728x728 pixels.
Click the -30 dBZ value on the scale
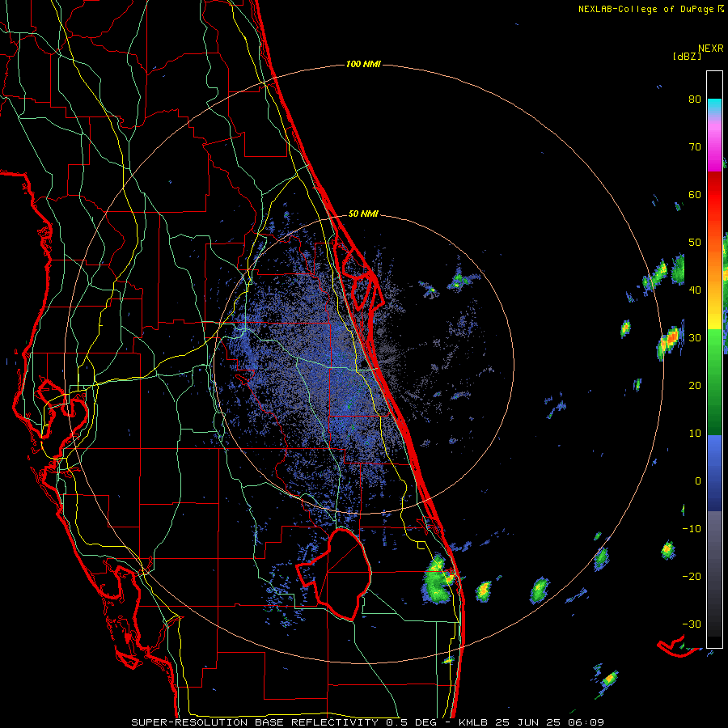point(692,624)
